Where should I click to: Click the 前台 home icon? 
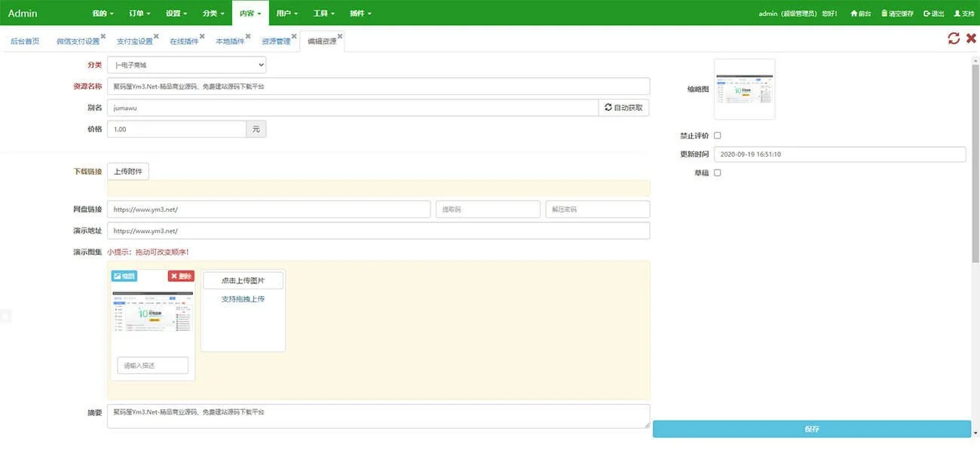click(854, 14)
